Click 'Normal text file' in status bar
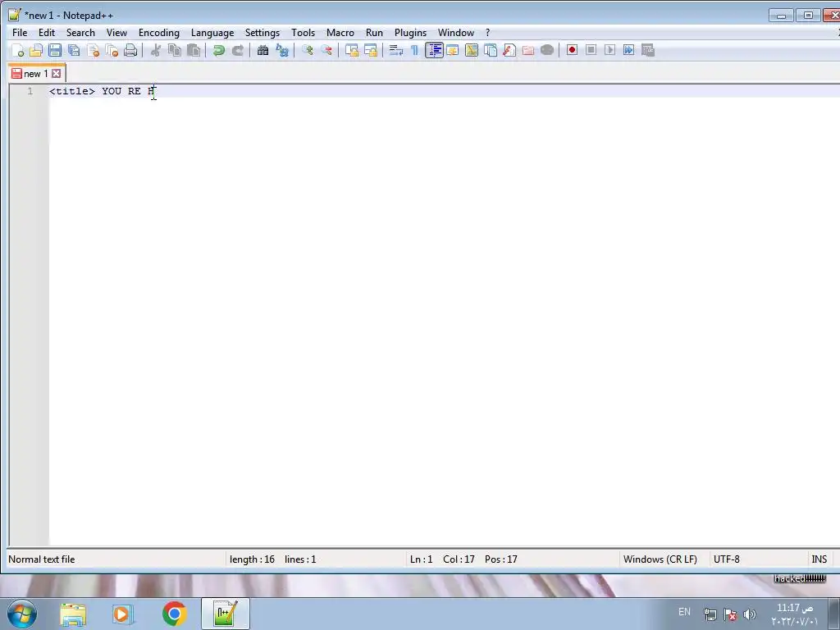This screenshot has height=630, width=840. (42, 559)
